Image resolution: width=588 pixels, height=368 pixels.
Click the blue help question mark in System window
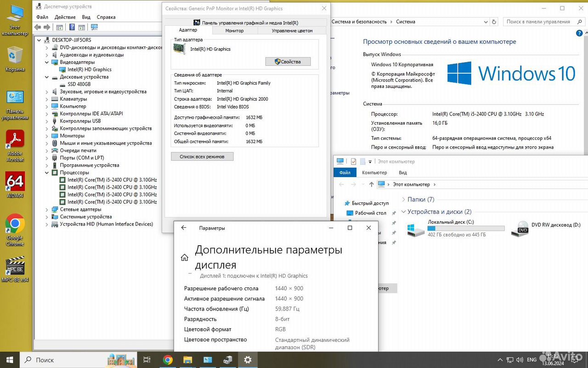(579, 33)
